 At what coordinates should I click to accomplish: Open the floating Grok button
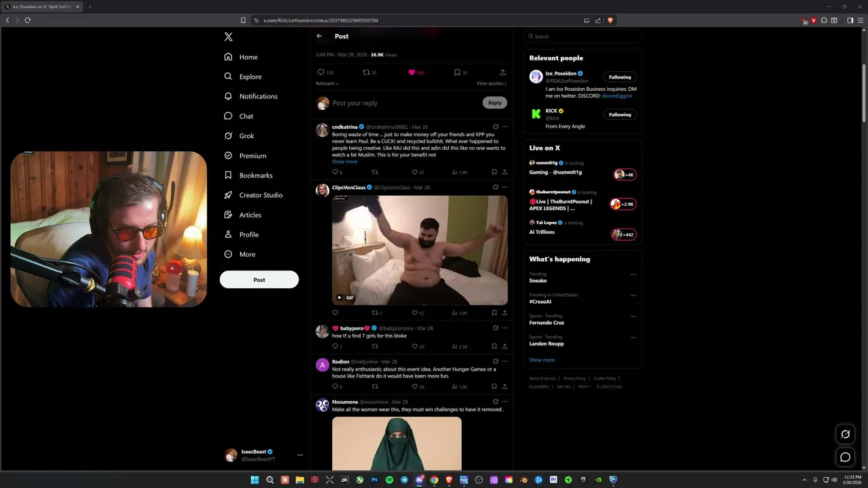coord(846,434)
